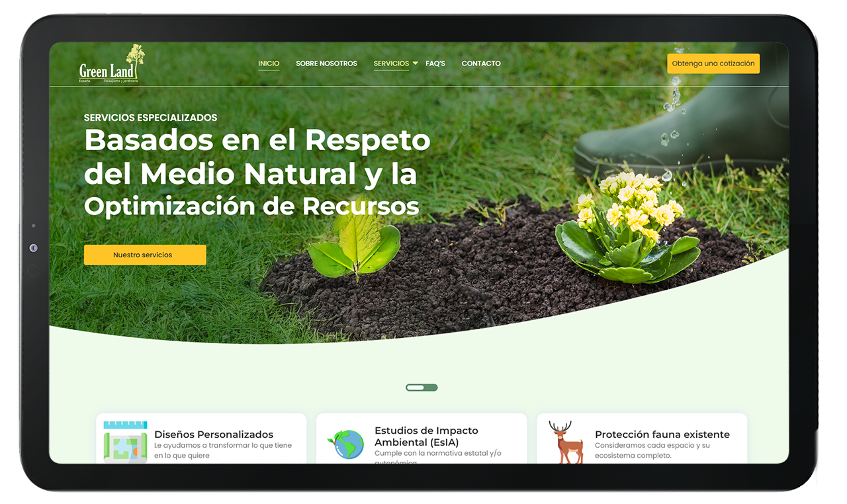Image resolution: width=847 pixels, height=504 pixels.
Task: Select Servicios in the navigation bar
Action: pos(390,63)
